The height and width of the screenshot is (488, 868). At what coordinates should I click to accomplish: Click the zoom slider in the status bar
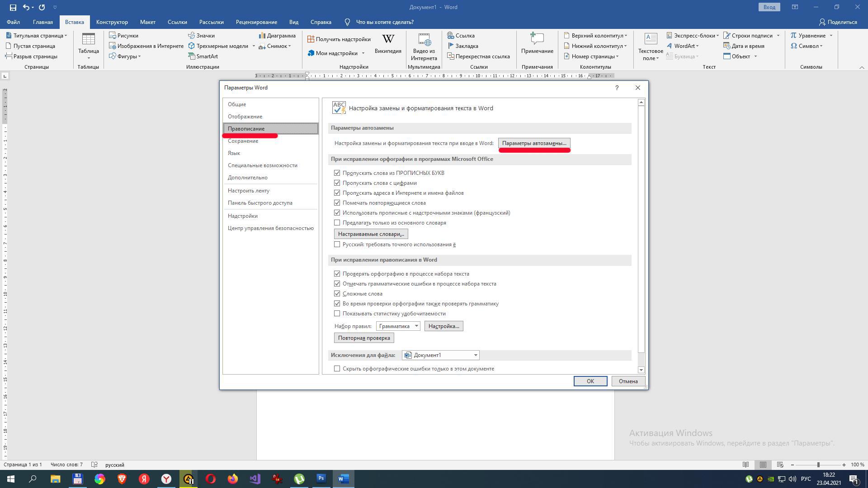click(818, 465)
